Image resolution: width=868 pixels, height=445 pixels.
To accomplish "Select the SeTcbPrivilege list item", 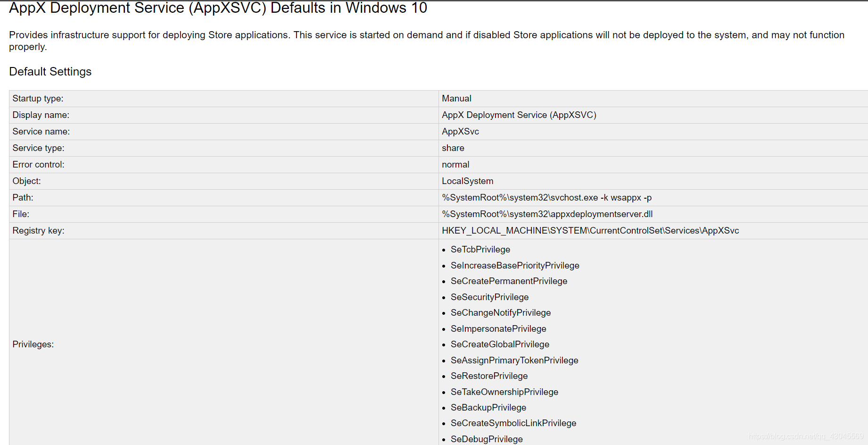I will (x=480, y=250).
